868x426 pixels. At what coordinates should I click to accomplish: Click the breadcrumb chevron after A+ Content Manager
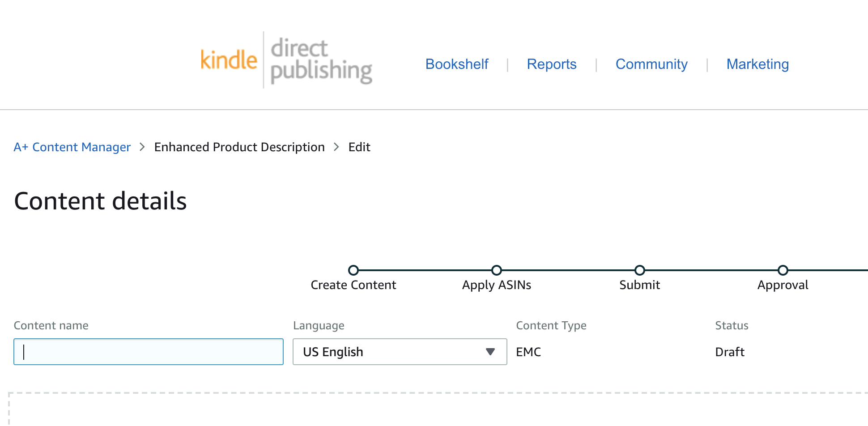(x=142, y=147)
